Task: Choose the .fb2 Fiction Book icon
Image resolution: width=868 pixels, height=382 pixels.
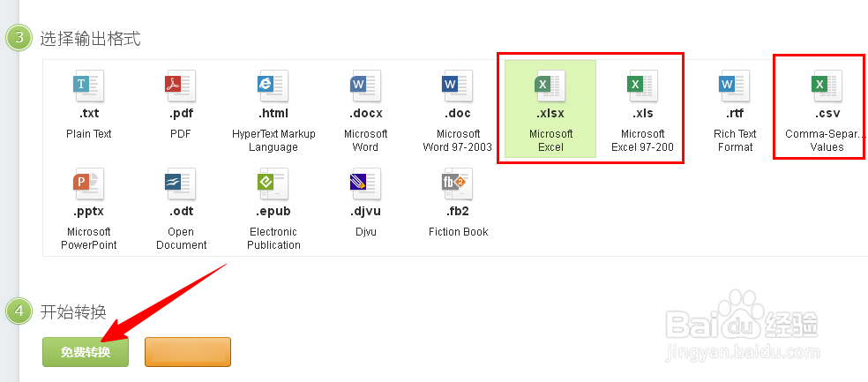Action: 457,183
